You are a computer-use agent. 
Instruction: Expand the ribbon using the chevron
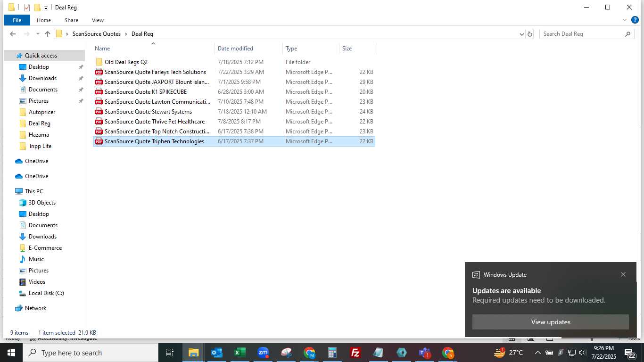(625, 20)
